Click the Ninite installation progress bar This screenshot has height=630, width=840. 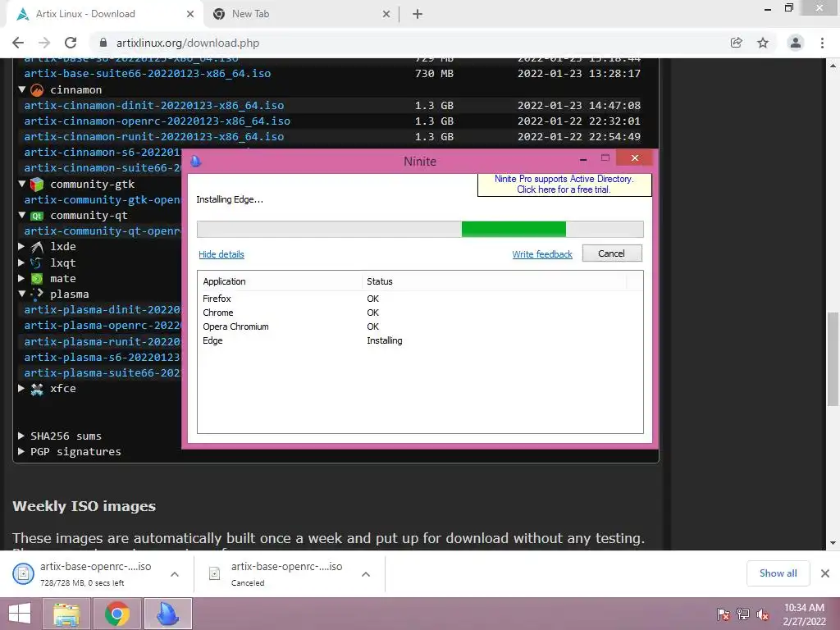(x=420, y=230)
